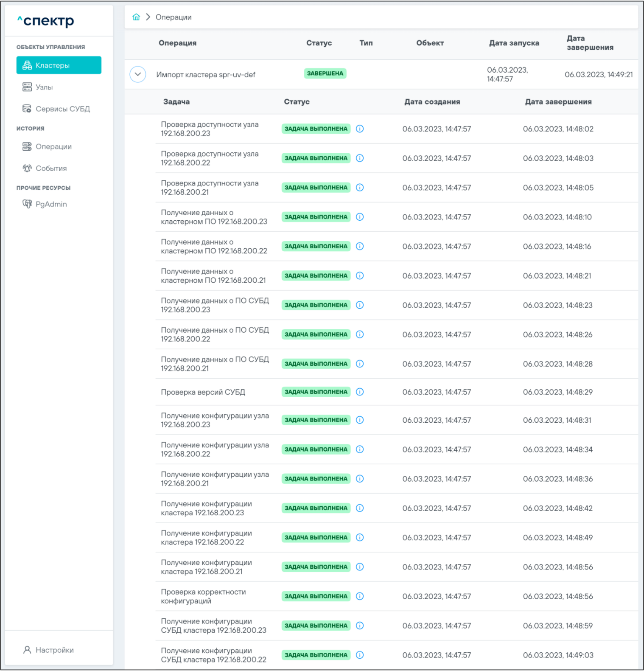
Task: Click the Операции breadcrumb text
Action: [174, 17]
